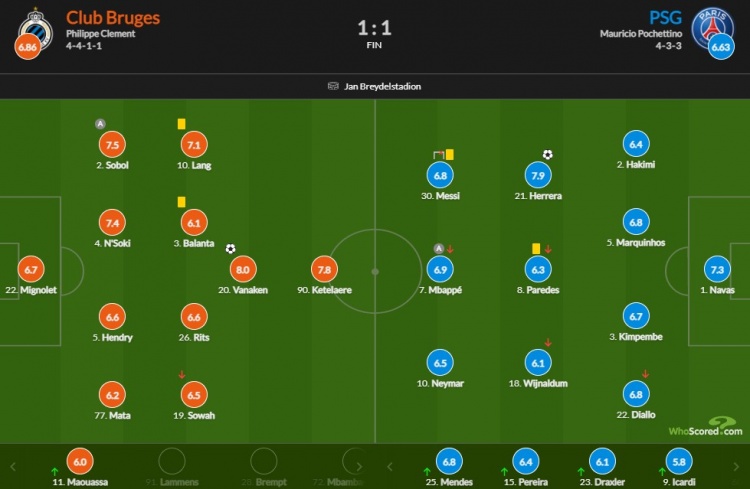This screenshot has width=750, height=489.
Task: Click the stadium icon beside Jan Breydelstadion
Action: tap(333, 86)
